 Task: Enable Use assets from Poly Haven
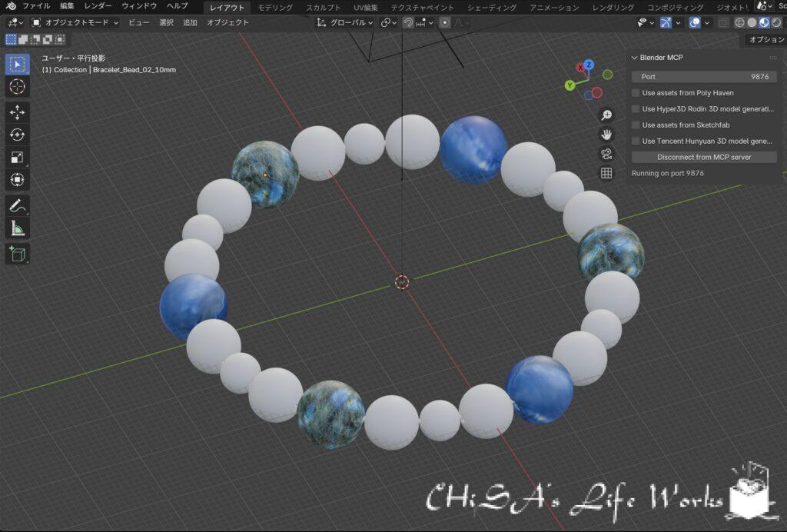pyautogui.click(x=636, y=93)
